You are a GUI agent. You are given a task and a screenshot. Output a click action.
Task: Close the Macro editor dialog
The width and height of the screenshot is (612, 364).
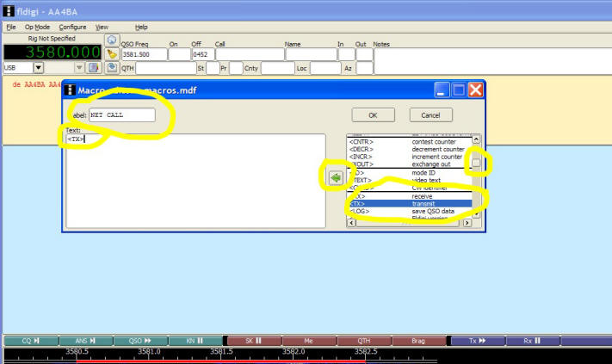point(475,90)
